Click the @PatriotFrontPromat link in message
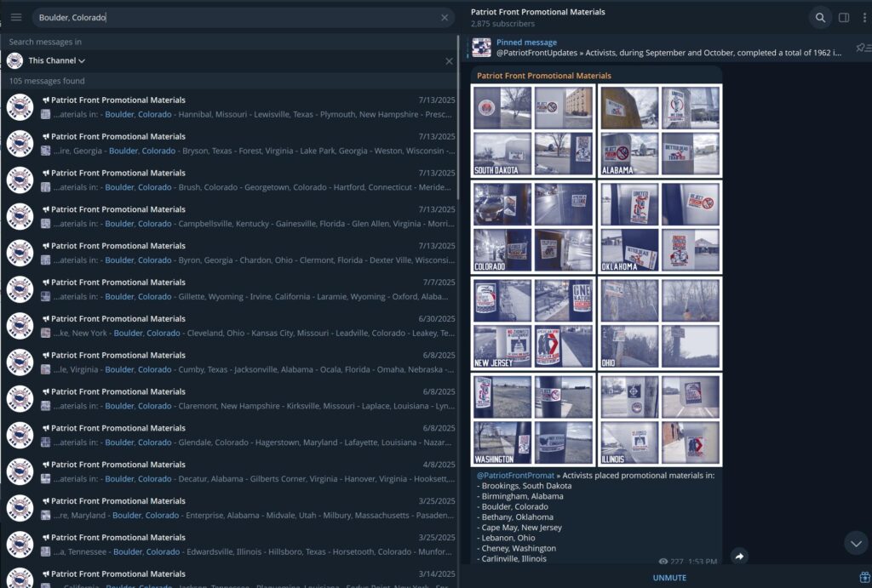The image size is (872, 588). coord(515,476)
